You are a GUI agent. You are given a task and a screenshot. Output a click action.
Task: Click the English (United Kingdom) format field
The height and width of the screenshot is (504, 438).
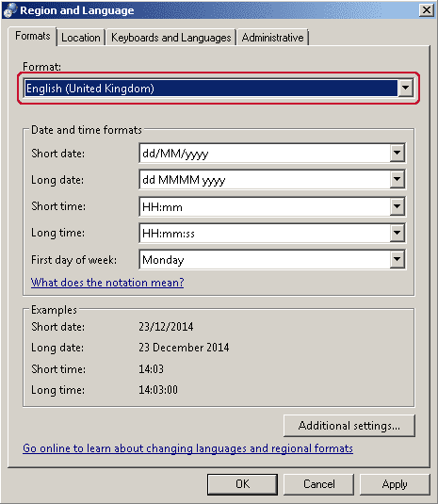pos(211,88)
